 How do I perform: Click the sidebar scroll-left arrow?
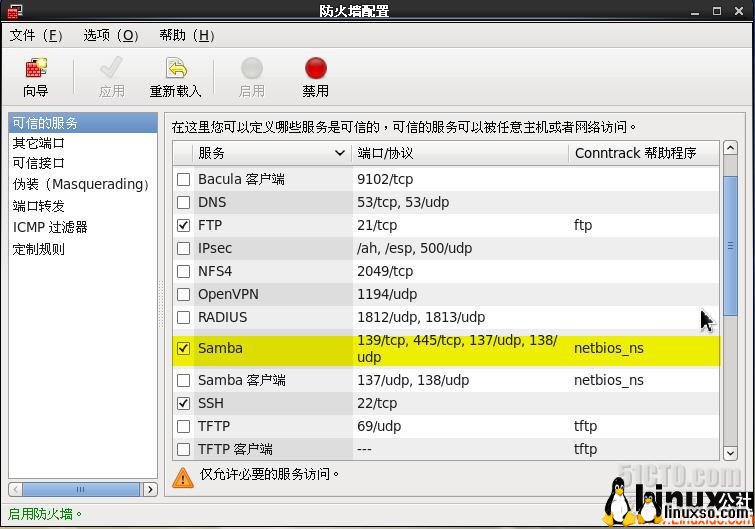pyautogui.click(x=15, y=490)
